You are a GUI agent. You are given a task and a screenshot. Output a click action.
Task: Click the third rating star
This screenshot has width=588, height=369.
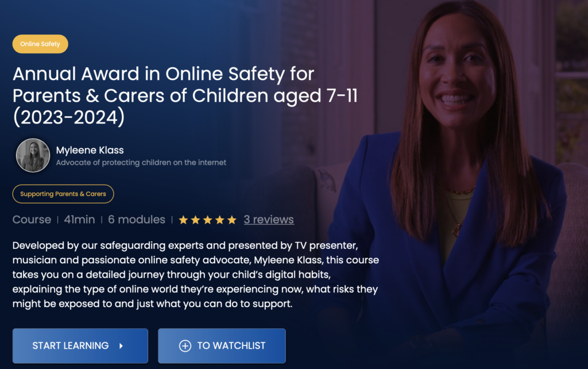pyautogui.click(x=207, y=220)
